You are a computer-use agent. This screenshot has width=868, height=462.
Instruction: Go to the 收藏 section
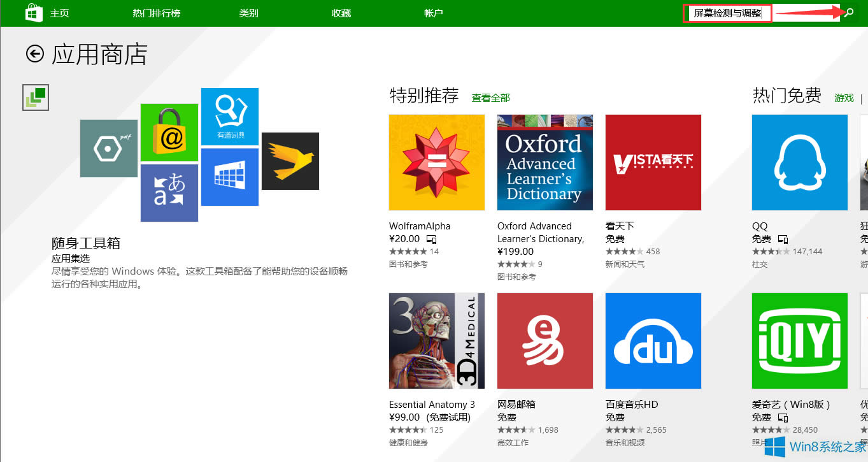[x=341, y=12]
